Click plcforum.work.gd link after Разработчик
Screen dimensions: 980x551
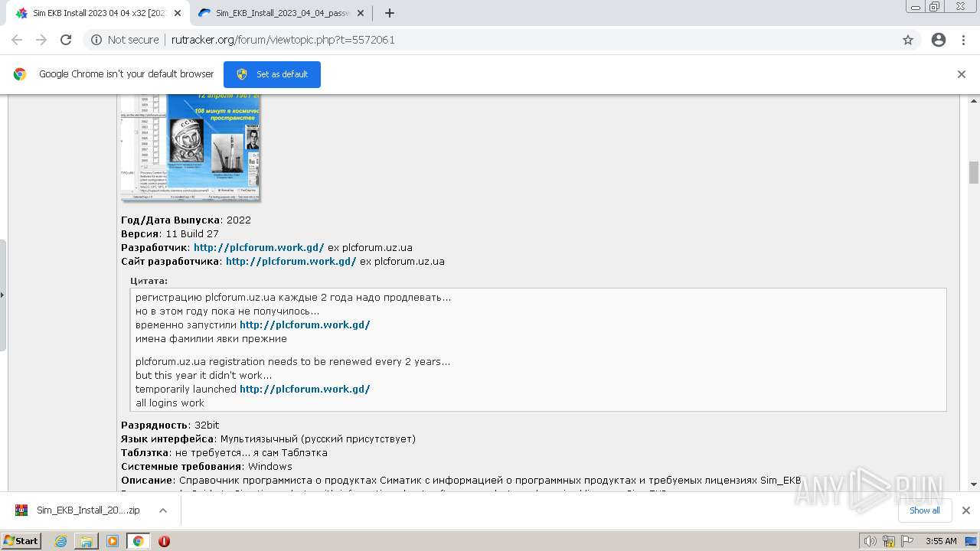coord(259,247)
